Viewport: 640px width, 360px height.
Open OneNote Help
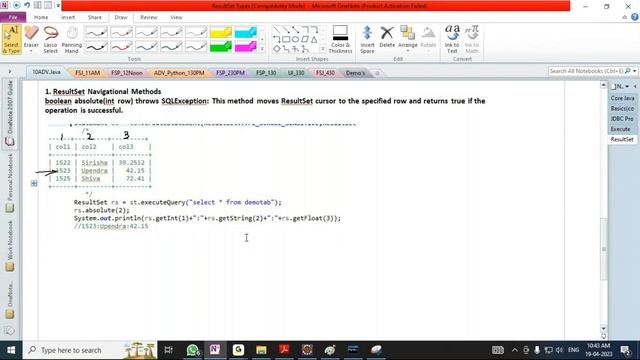(634, 17)
